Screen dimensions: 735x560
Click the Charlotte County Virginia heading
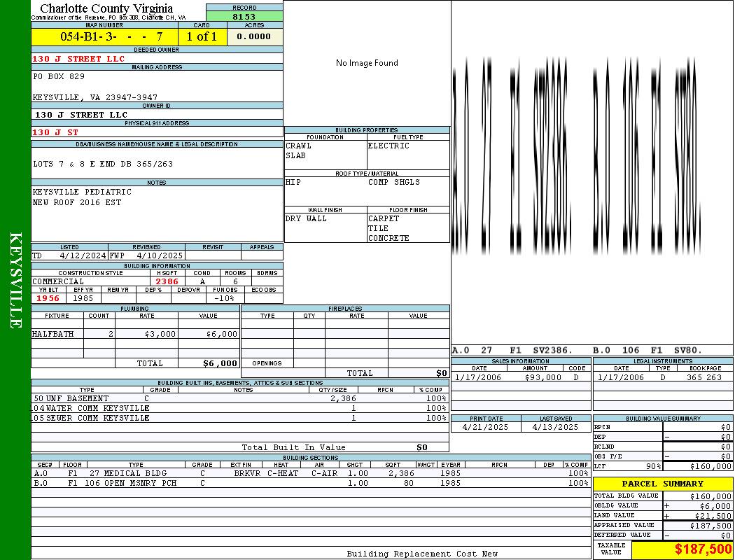coord(106,8)
